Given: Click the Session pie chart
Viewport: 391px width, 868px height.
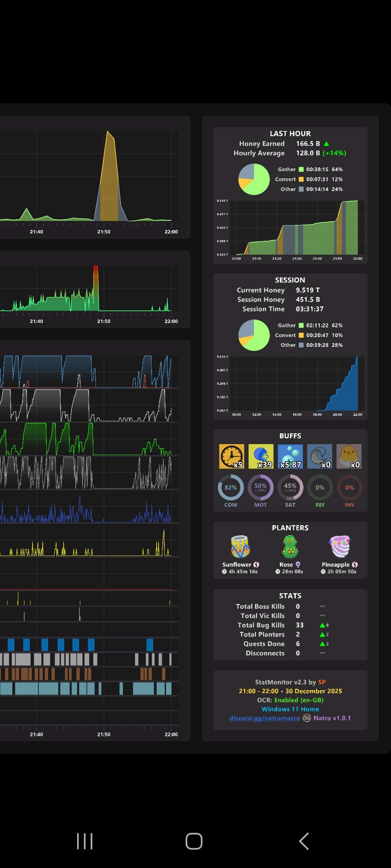Looking at the screenshot, I should (x=254, y=335).
